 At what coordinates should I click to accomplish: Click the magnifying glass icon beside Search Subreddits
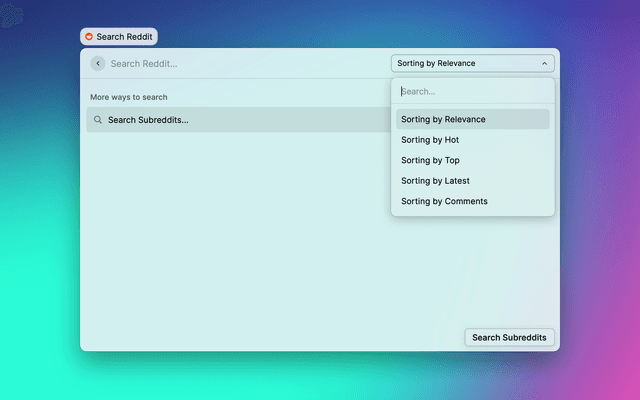coord(98,120)
